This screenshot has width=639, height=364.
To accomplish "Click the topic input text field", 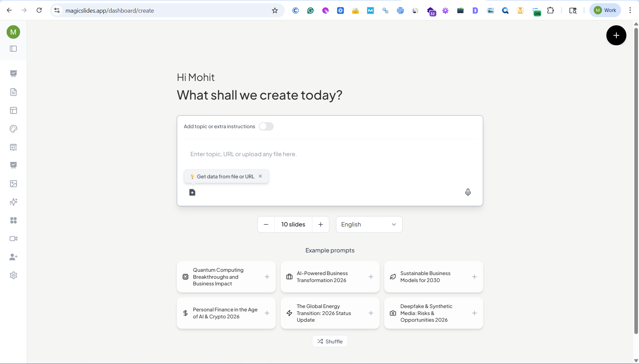I will [330, 154].
